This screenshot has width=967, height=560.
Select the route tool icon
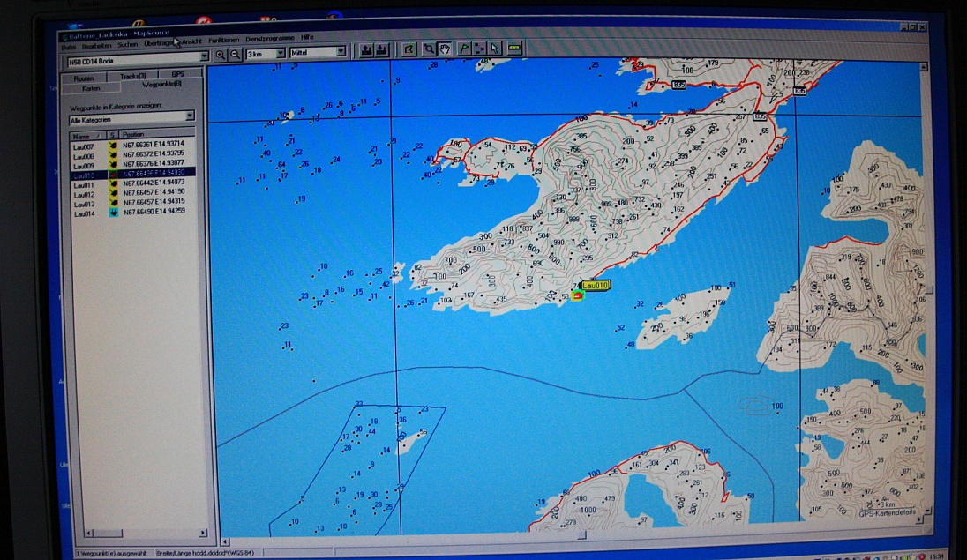(x=479, y=49)
